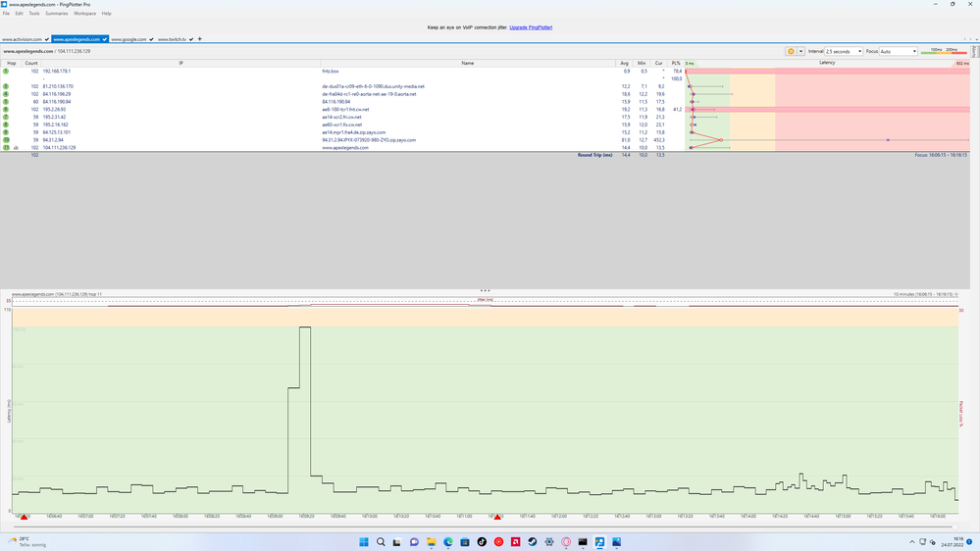This screenshot has width=980, height=551.
Task: Select the hop 1 green circle icon
Action: point(6,72)
